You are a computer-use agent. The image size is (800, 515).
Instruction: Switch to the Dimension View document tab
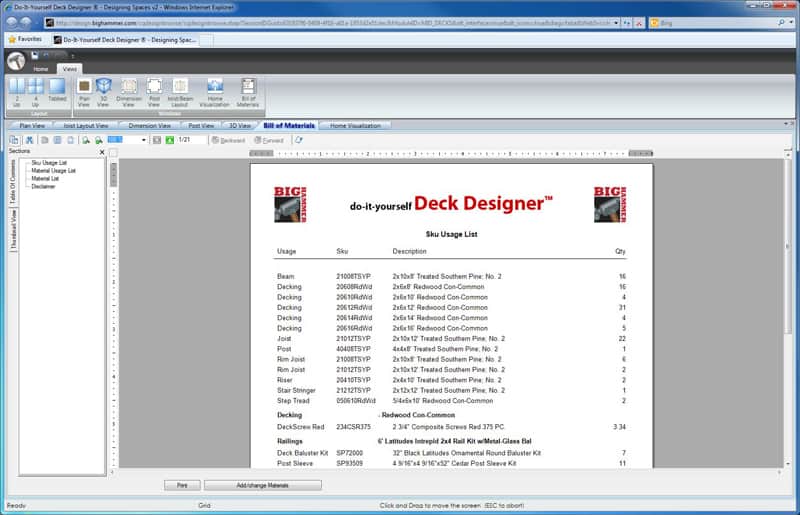click(x=149, y=126)
